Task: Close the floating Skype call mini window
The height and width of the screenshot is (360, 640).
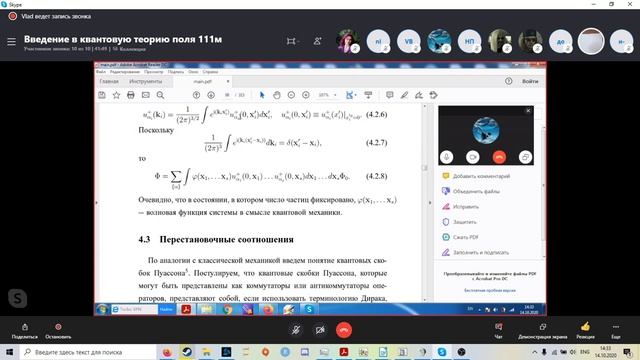Action: click(528, 111)
